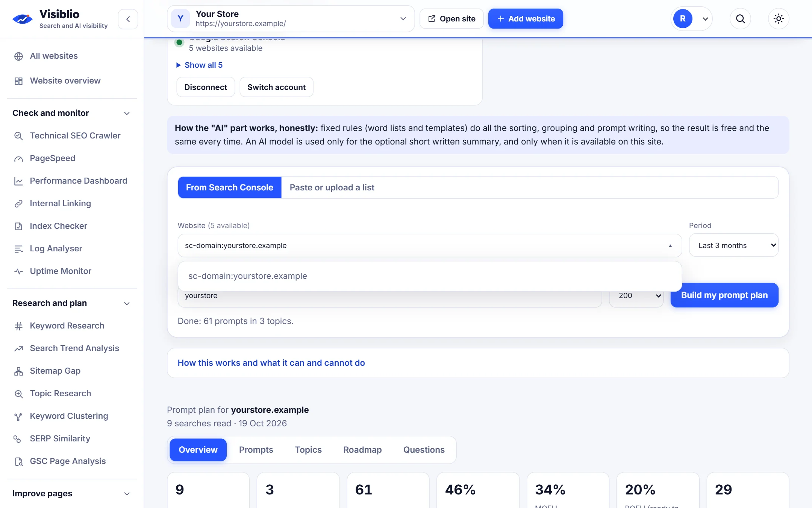Image resolution: width=812 pixels, height=508 pixels.
Task: Click the PageSpeed gauge icon
Action: tap(18, 158)
